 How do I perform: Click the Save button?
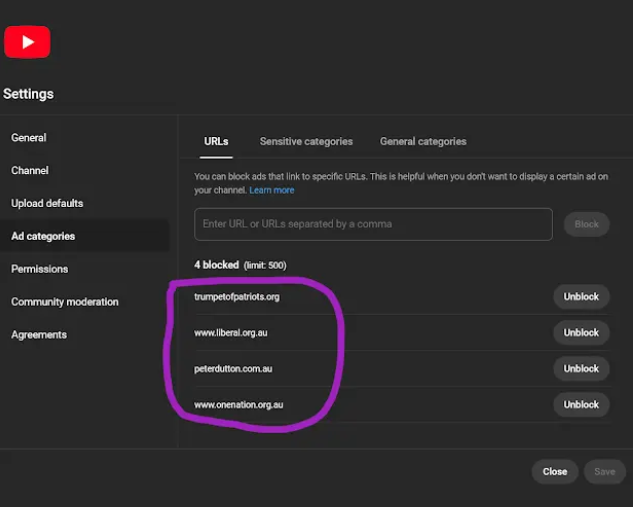[604, 472]
